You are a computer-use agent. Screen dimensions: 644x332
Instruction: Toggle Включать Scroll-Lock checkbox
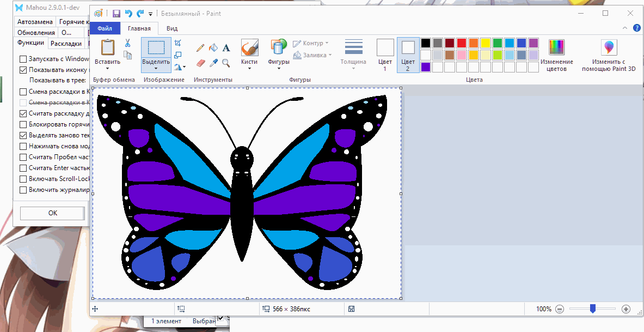tap(23, 179)
